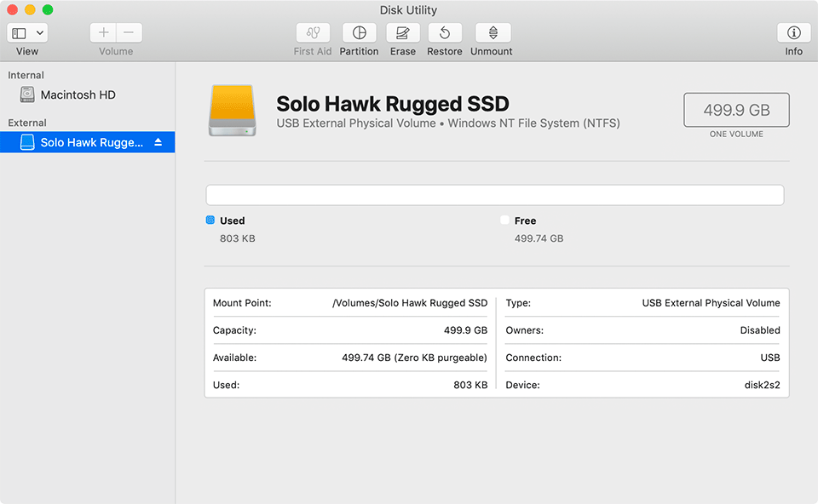
Task: Eject Solo Hawk Rugged SSD in sidebar
Action: coord(158,143)
